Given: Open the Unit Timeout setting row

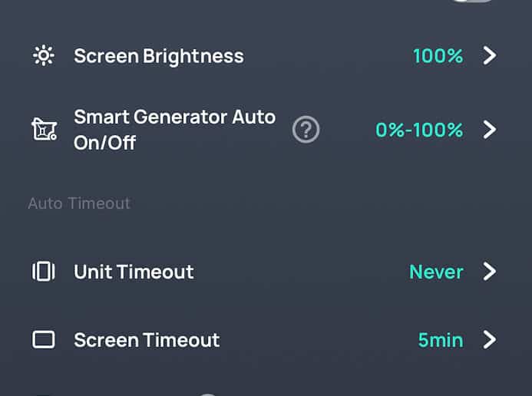Looking at the screenshot, I should coord(266,271).
